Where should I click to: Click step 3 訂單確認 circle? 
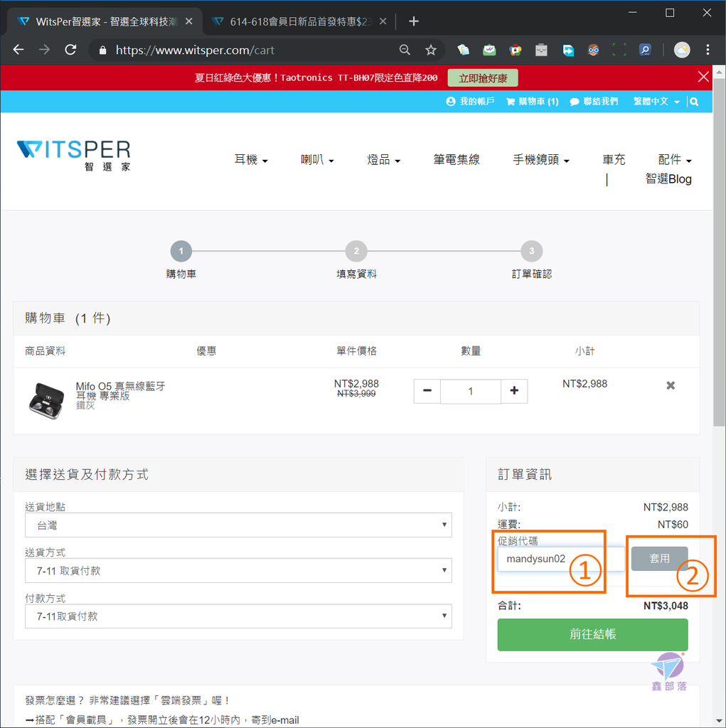click(531, 251)
